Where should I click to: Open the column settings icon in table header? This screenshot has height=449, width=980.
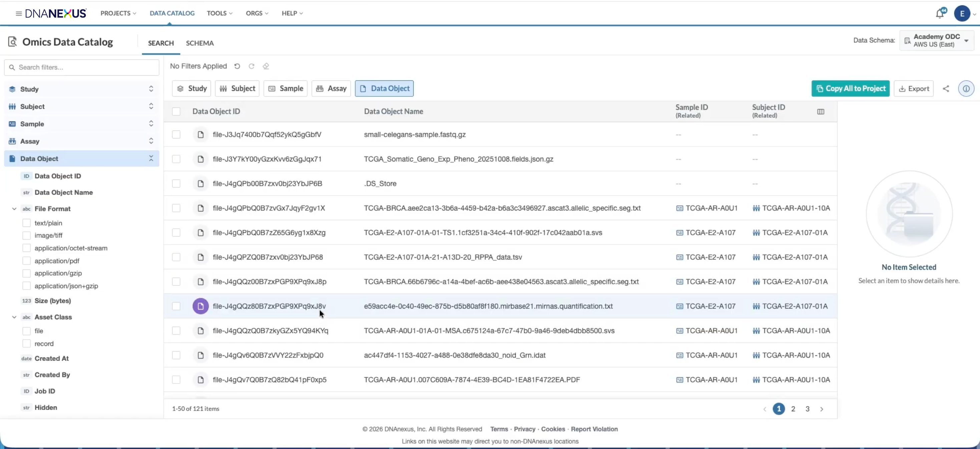coord(821,111)
